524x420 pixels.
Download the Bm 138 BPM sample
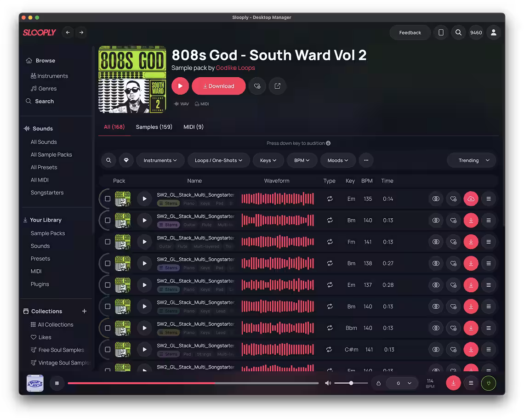(471, 263)
